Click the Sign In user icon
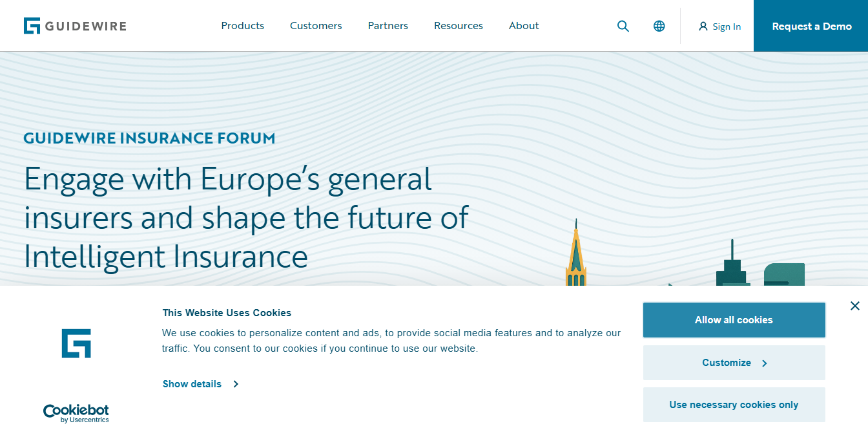The width and height of the screenshot is (868, 439). 703,27
